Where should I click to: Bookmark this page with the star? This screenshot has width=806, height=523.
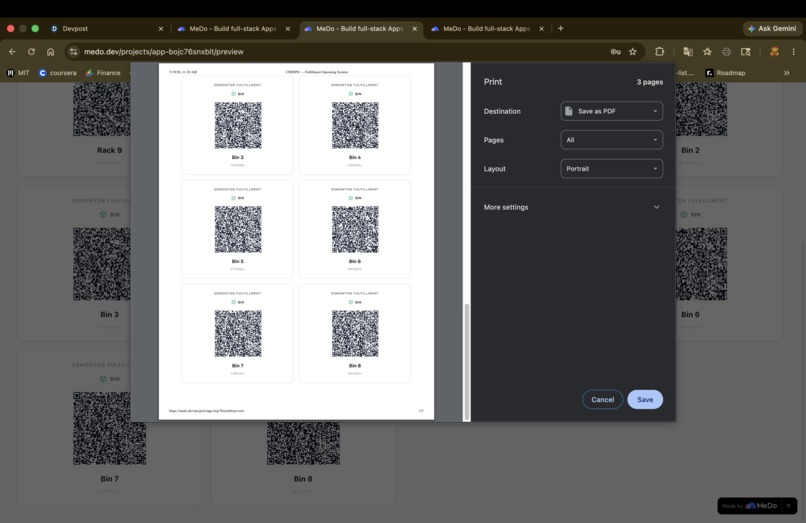coord(633,51)
